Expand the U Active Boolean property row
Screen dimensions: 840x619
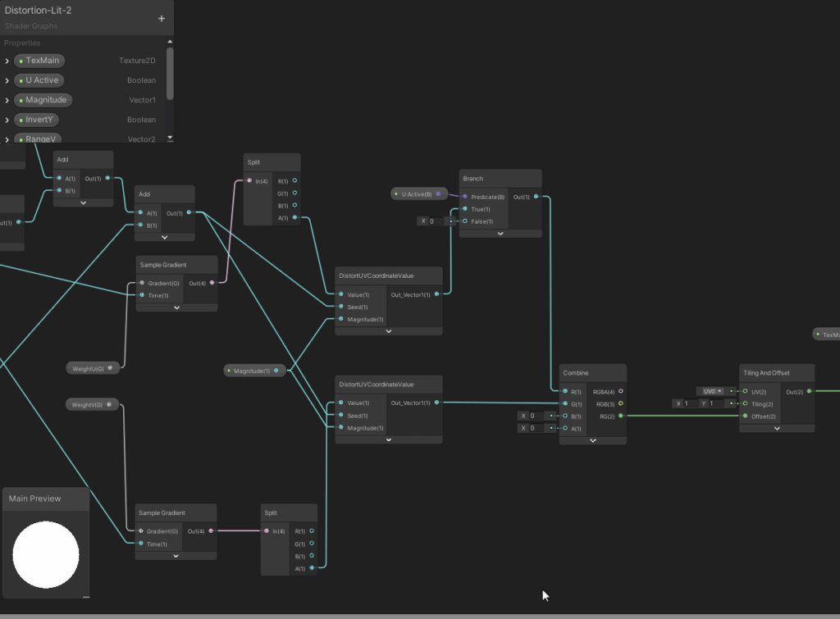(7, 80)
